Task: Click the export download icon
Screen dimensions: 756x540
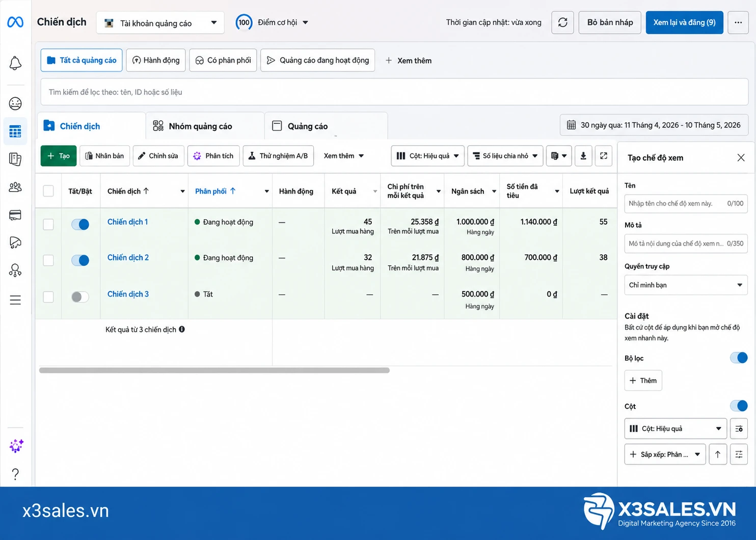Action: [x=583, y=156]
